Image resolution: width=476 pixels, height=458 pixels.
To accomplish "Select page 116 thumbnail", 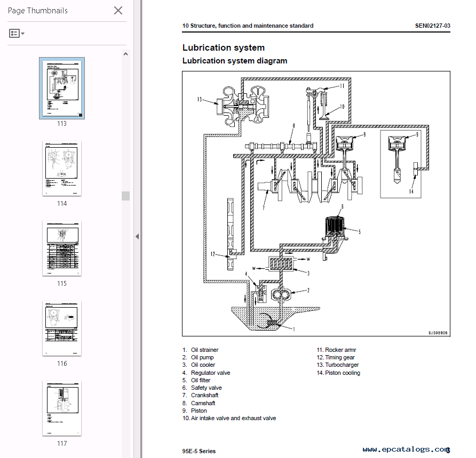I will pyautogui.click(x=62, y=328).
